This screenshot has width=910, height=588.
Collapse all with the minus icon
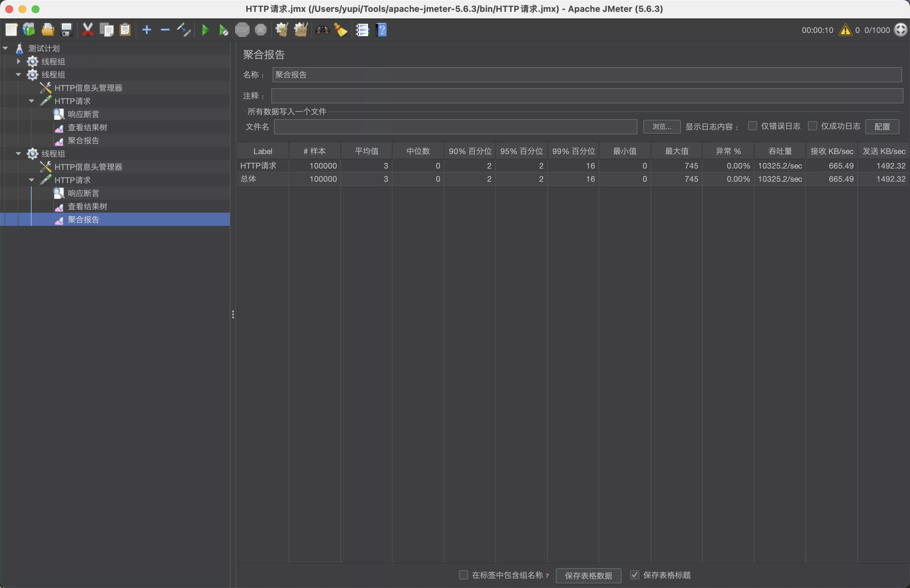[165, 30]
